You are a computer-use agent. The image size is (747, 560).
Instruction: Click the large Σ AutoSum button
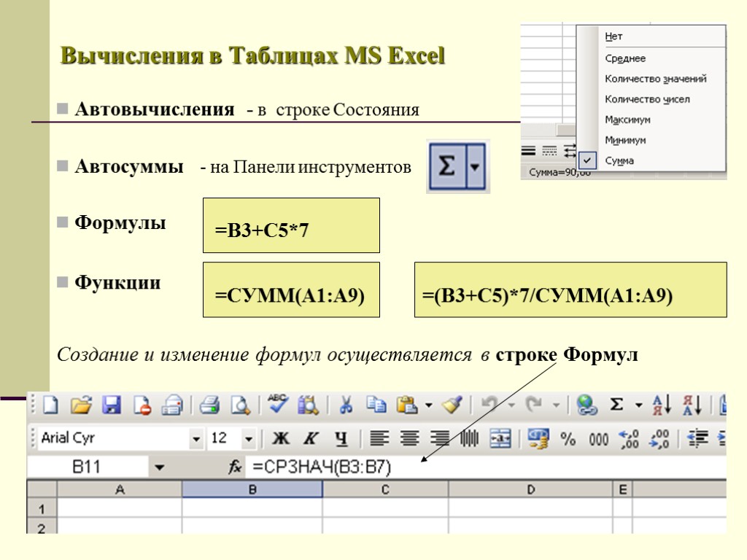tap(447, 166)
